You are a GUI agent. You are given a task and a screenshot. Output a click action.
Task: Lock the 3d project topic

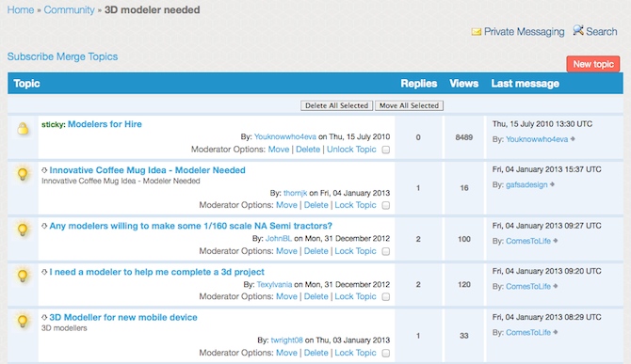coord(355,296)
